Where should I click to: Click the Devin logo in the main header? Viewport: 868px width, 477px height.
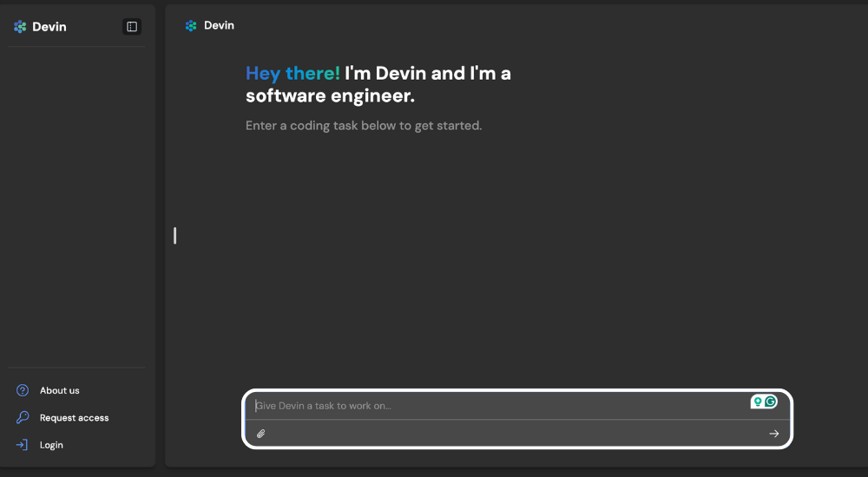191,25
